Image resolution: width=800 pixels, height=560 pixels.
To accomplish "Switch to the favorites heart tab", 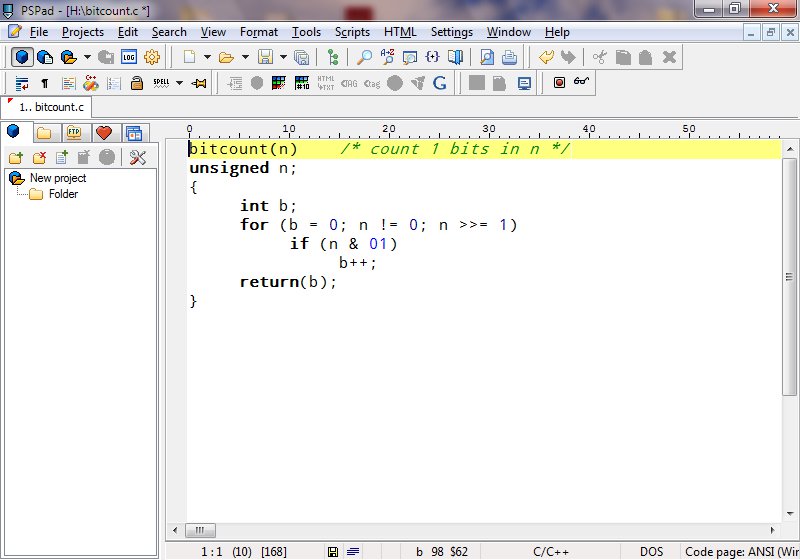I will tap(104, 133).
